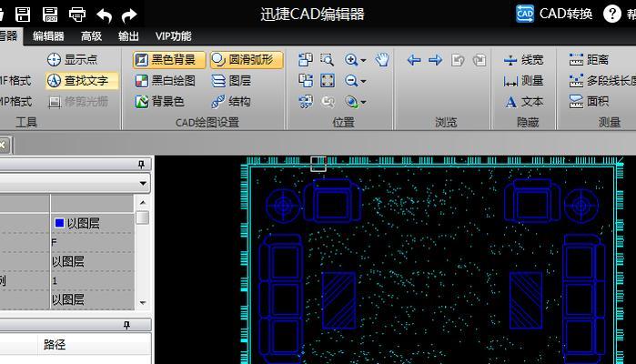Open the 3D orbit view dropdown arrow

[363, 102]
